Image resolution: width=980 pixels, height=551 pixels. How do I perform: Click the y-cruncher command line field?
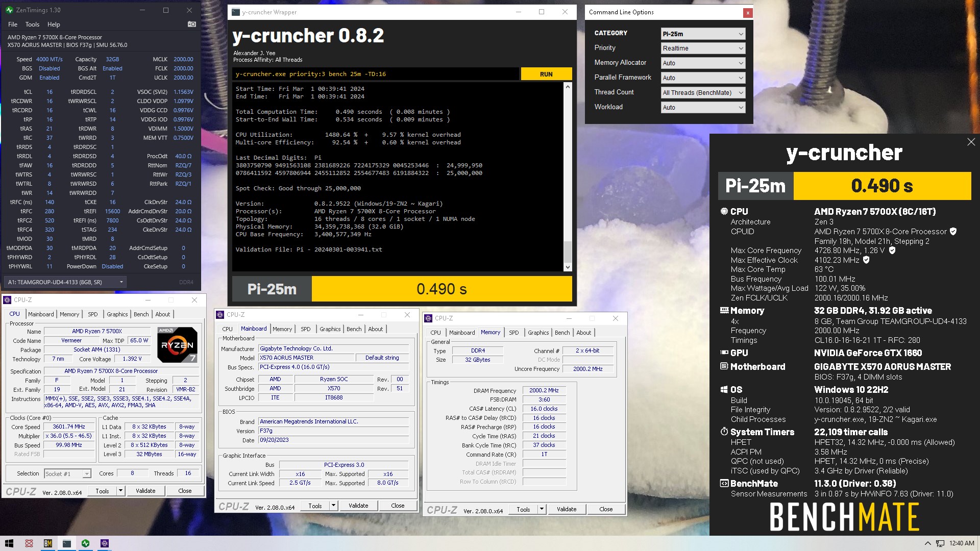[376, 74]
